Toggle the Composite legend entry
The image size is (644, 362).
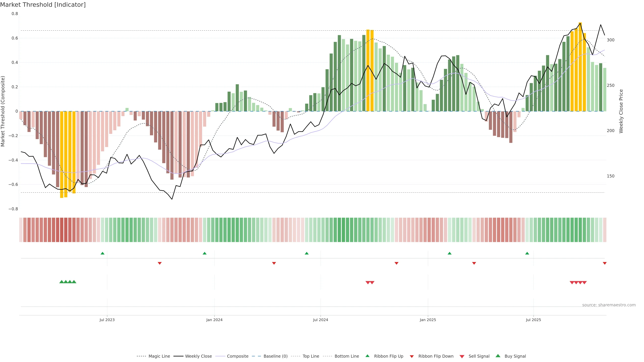(237, 356)
